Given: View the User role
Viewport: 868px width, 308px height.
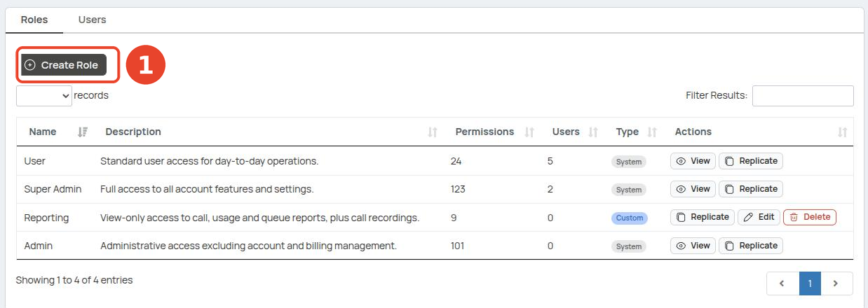Looking at the screenshot, I should tap(693, 161).
